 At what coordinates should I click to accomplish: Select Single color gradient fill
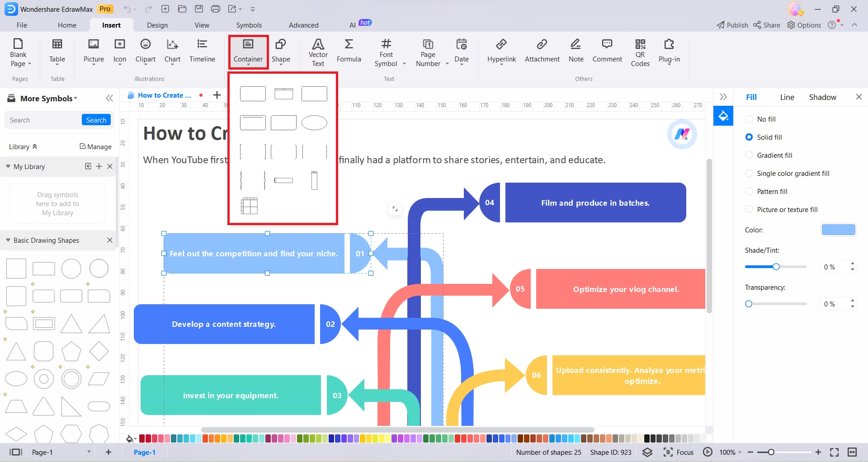(x=787, y=173)
